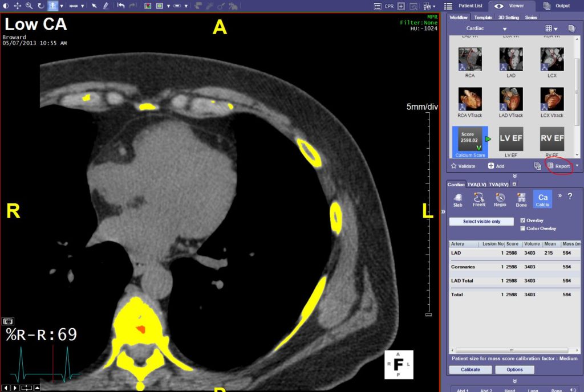Select the zoom magnifier tool

[29, 6]
